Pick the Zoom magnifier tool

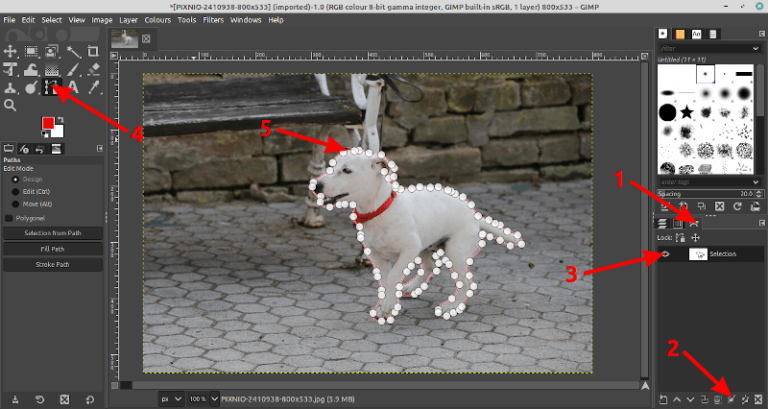pyautogui.click(x=11, y=105)
